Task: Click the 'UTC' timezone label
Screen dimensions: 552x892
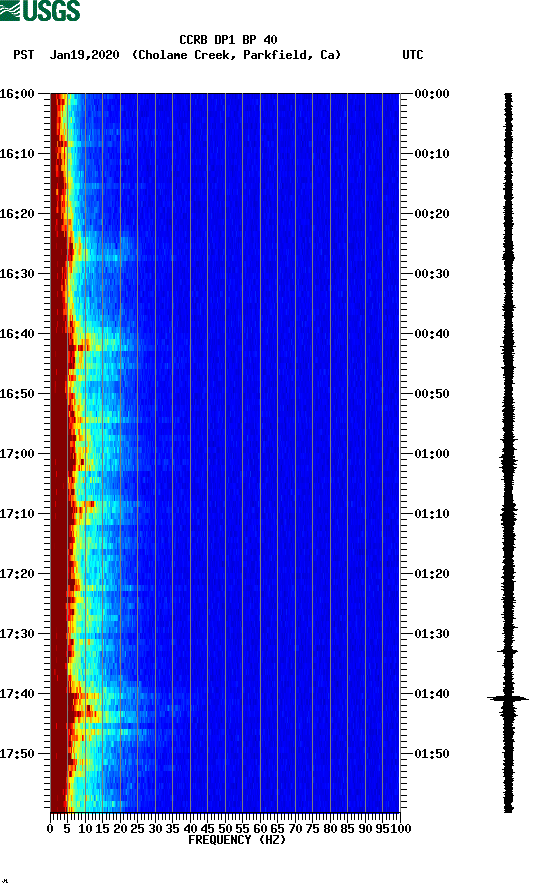Action: (413, 55)
